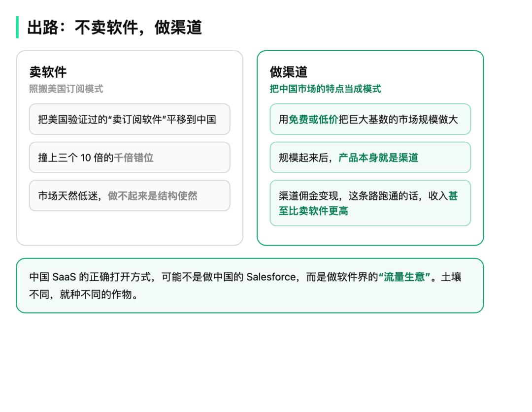Screen dimensions: 532x412
Task: Click the slide title 出路：不卖软件，做渠道
Action: [x=114, y=27]
